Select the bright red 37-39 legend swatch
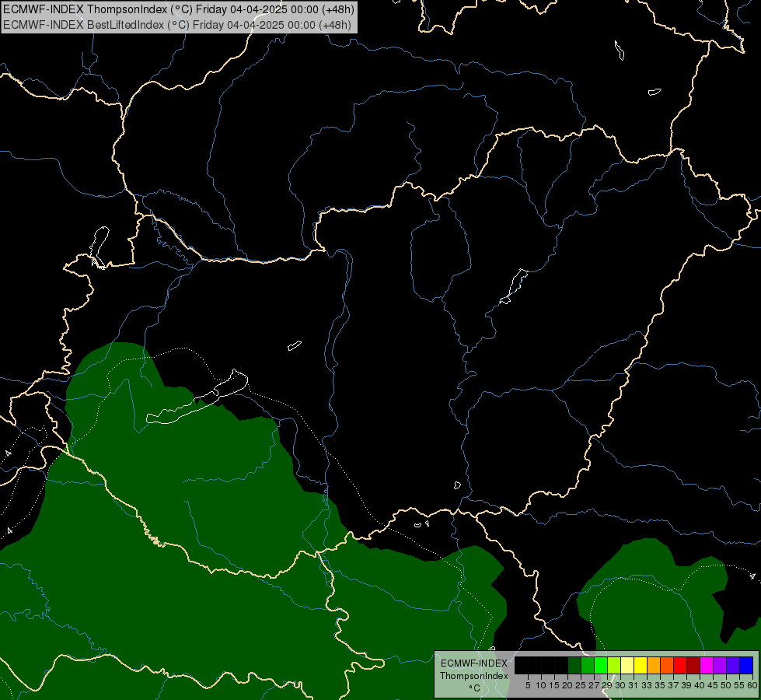 coord(680,665)
